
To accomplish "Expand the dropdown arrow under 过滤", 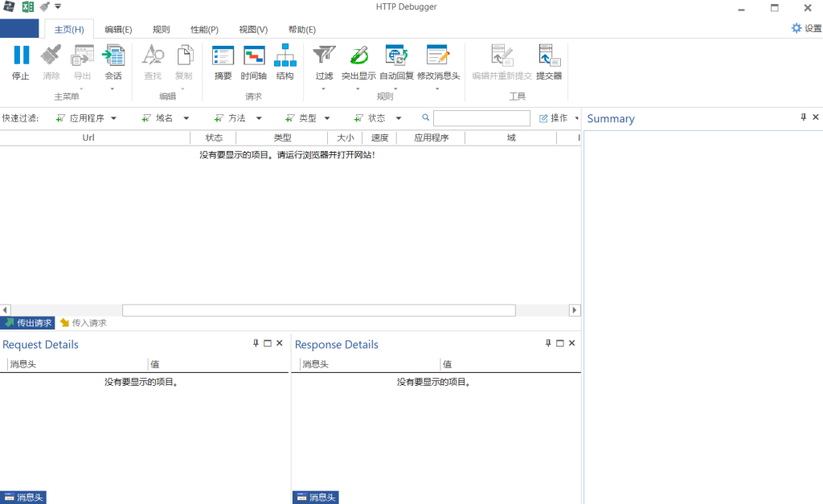I will coord(323,88).
